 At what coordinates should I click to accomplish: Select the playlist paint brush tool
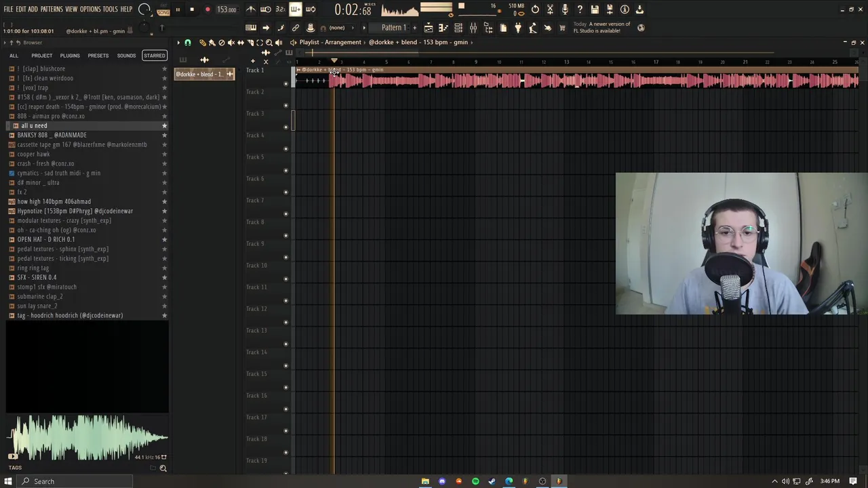point(212,43)
